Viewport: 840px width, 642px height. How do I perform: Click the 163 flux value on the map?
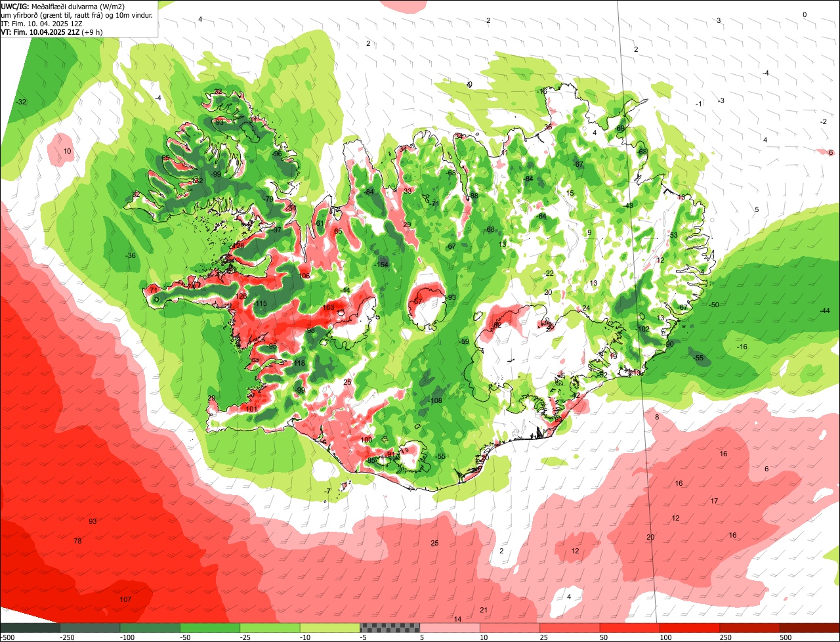click(x=329, y=307)
